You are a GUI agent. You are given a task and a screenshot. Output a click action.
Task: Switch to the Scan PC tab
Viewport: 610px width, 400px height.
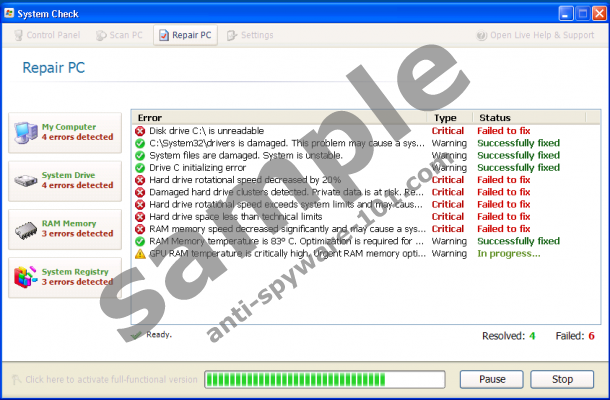pos(119,35)
